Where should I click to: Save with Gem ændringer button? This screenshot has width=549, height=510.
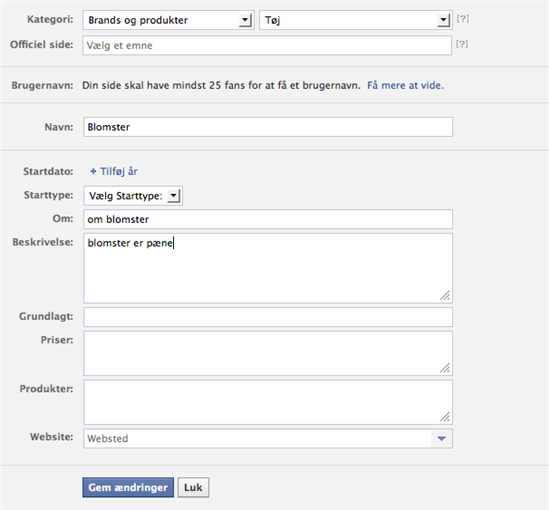coord(128,487)
